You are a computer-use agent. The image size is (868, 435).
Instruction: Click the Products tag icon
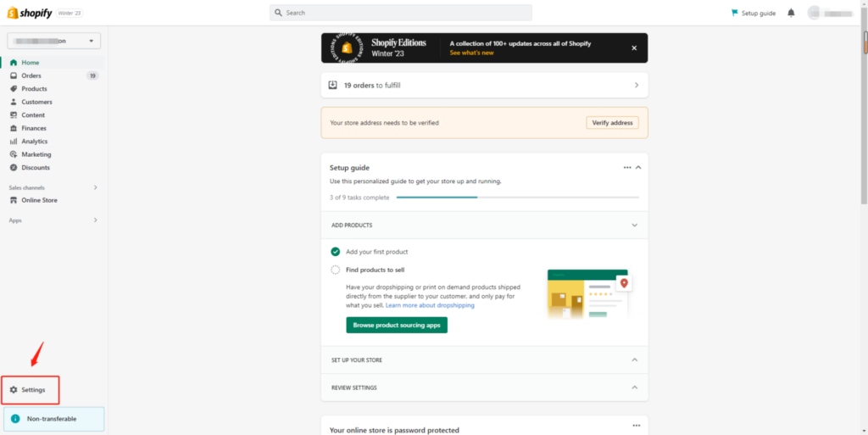tap(14, 88)
